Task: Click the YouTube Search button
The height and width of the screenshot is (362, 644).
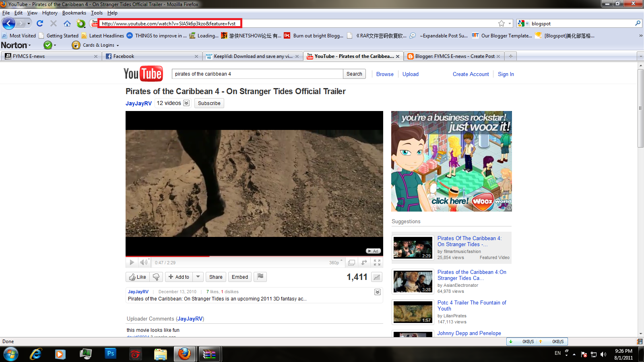Action: click(354, 74)
